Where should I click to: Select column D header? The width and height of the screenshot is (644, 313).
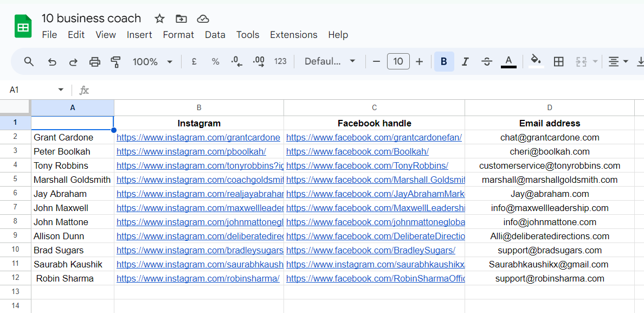tap(550, 107)
